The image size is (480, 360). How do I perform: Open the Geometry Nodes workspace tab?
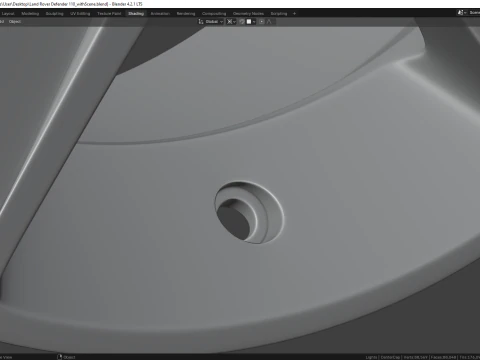[x=248, y=14]
